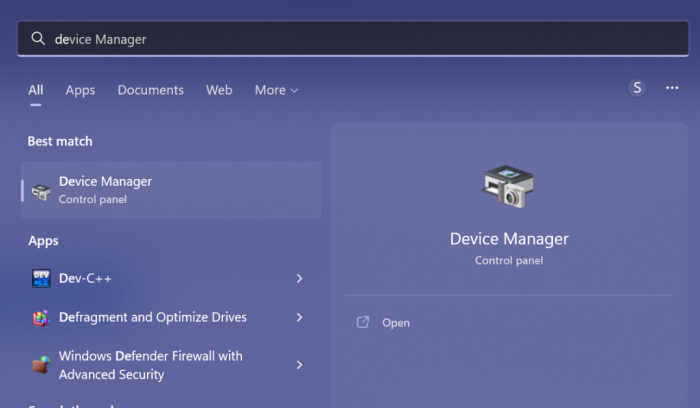The width and height of the screenshot is (700, 408).
Task: Click the Windows Defender Firewall icon
Action: (x=41, y=365)
